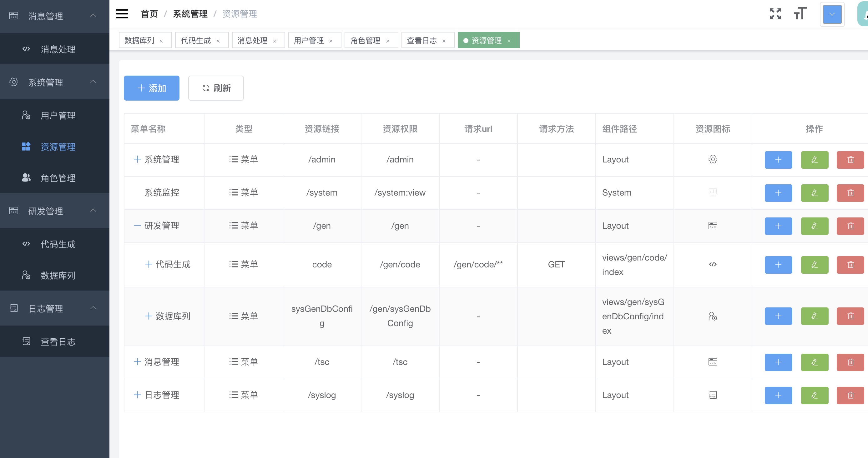Click plus icon for 系统管理 row
This screenshot has height=458, width=868.
[x=778, y=160]
